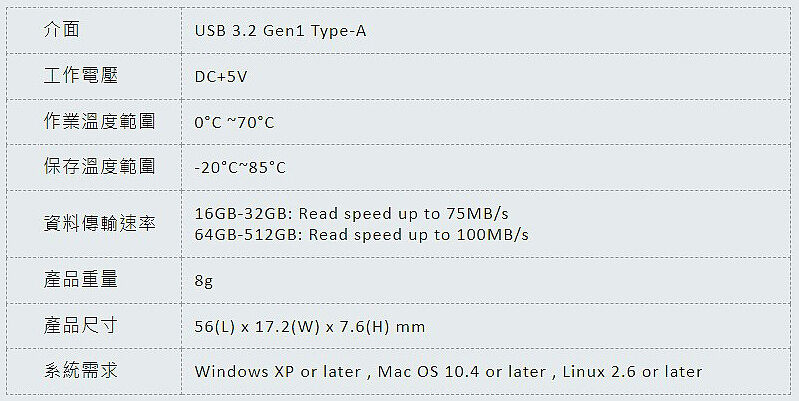
Task: Select the 8g weight value
Action: click(x=204, y=281)
